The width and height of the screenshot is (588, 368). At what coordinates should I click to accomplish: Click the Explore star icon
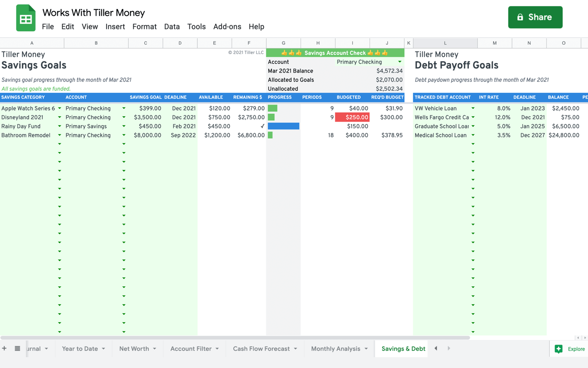[559, 349]
